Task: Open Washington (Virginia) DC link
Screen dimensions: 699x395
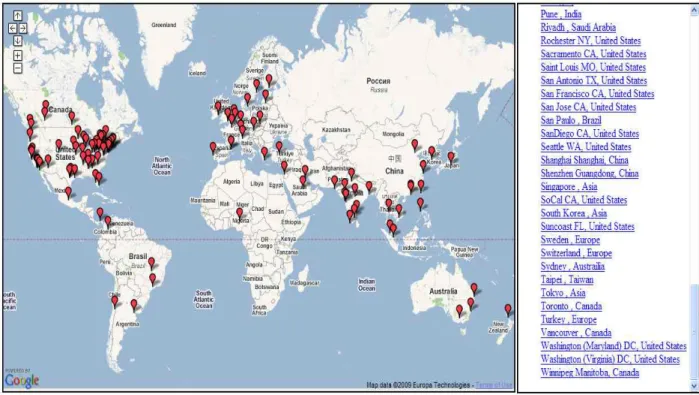Action: click(x=610, y=359)
